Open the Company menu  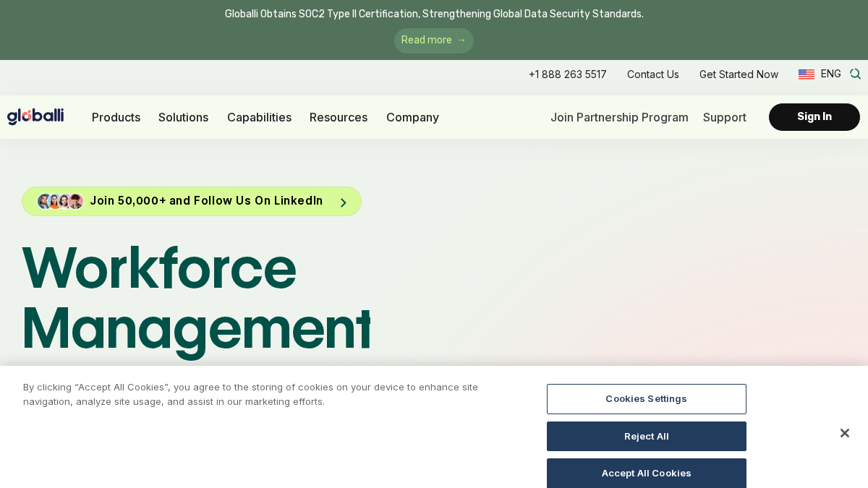coord(412,117)
